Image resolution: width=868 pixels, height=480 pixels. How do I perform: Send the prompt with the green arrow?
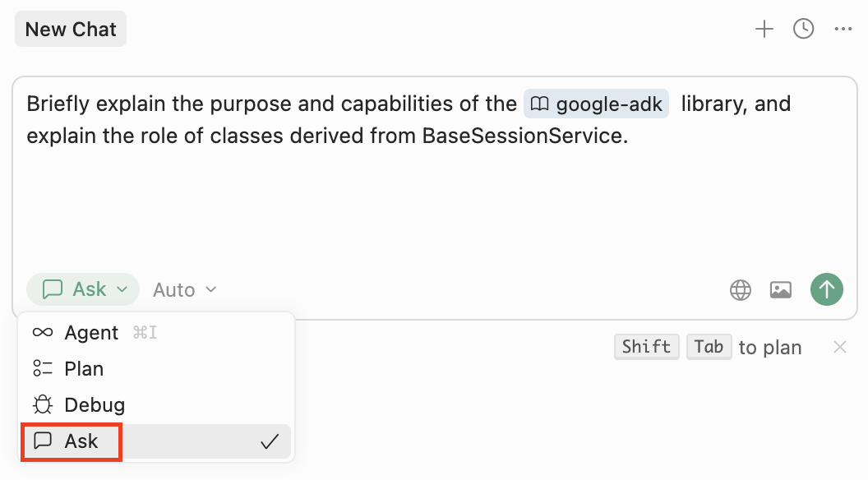826,289
